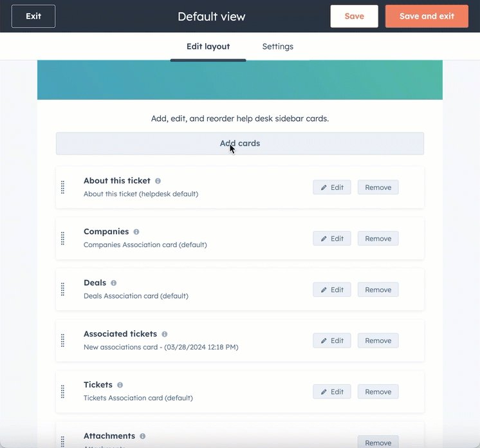480x448 pixels.
Task: Save the Default view layout
Action: pos(354,16)
